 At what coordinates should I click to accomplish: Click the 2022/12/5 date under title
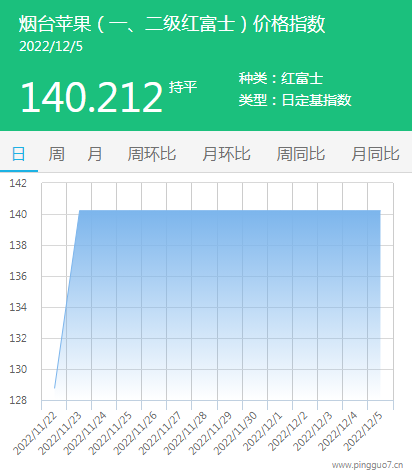coord(51,47)
